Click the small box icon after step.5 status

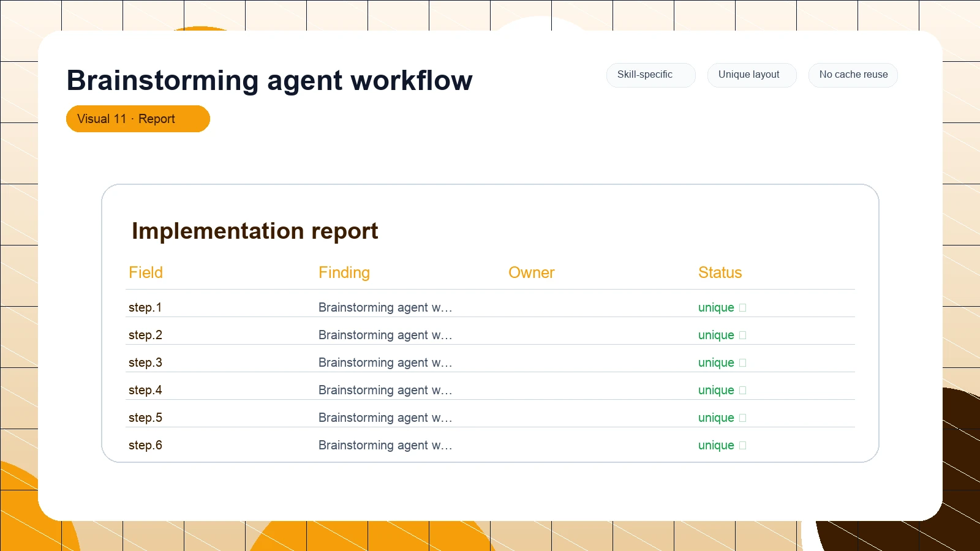pyautogui.click(x=743, y=418)
